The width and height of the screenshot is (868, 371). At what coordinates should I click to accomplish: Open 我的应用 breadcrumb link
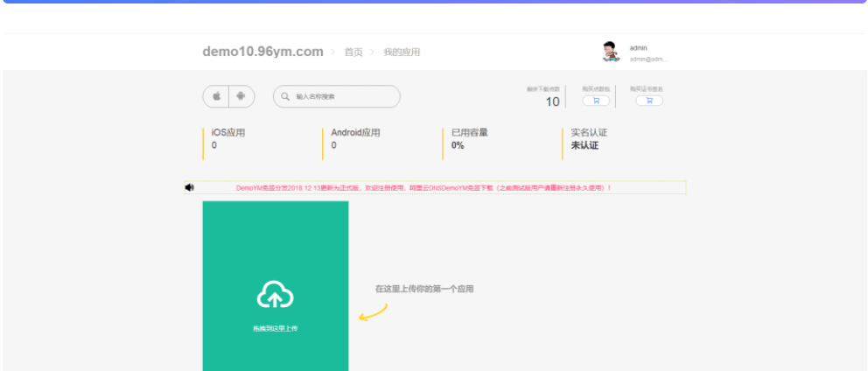402,52
